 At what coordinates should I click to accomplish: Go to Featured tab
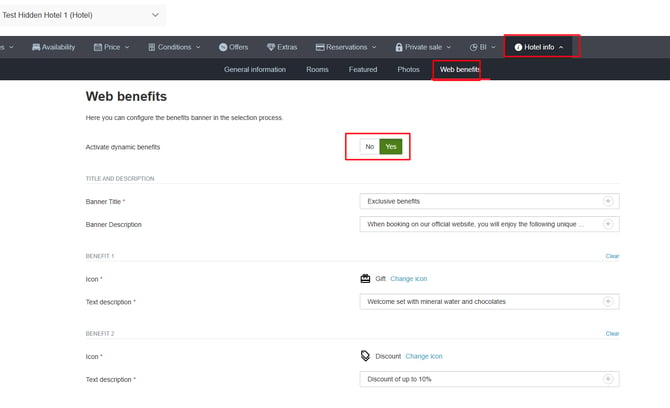click(363, 69)
